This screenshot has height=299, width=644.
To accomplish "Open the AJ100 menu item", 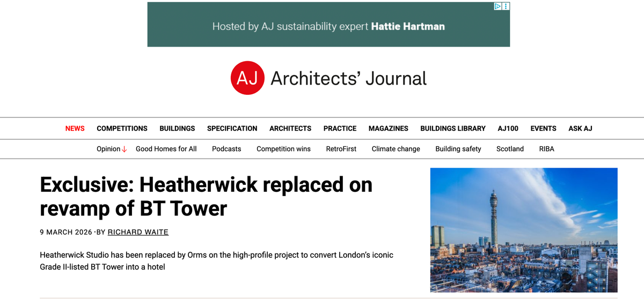I will point(508,129).
